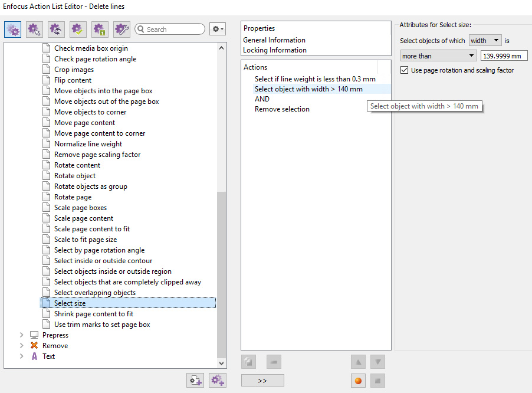Viewport: 532px width, 393px height.
Task: Select the AND operator action
Action: pyautogui.click(x=262, y=99)
